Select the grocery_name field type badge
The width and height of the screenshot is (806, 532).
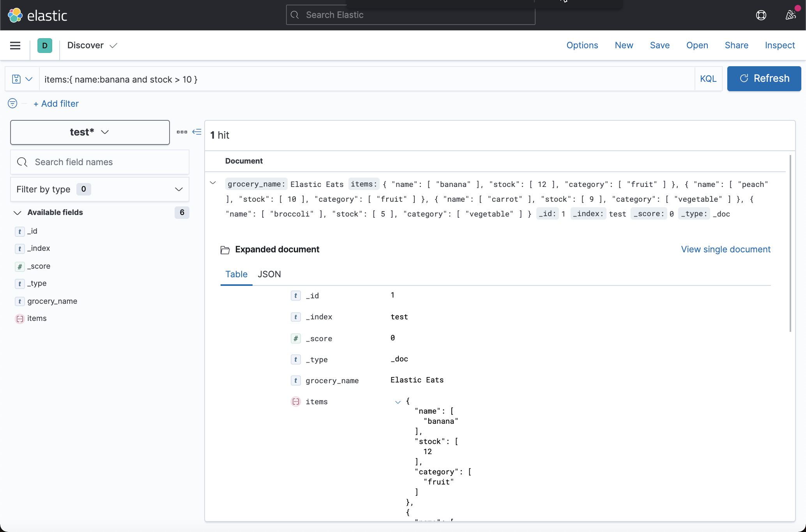19,301
